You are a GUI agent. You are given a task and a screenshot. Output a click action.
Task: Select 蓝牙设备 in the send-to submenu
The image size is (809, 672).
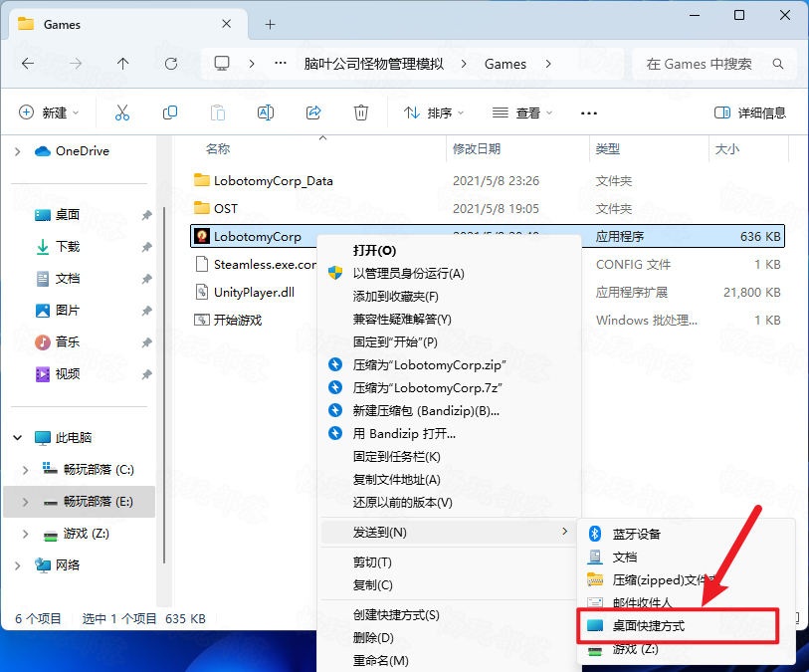pyautogui.click(x=687, y=535)
